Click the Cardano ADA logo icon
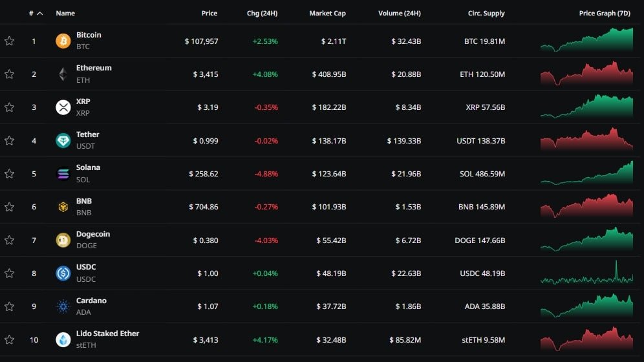This screenshot has width=644, height=362. [x=63, y=306]
